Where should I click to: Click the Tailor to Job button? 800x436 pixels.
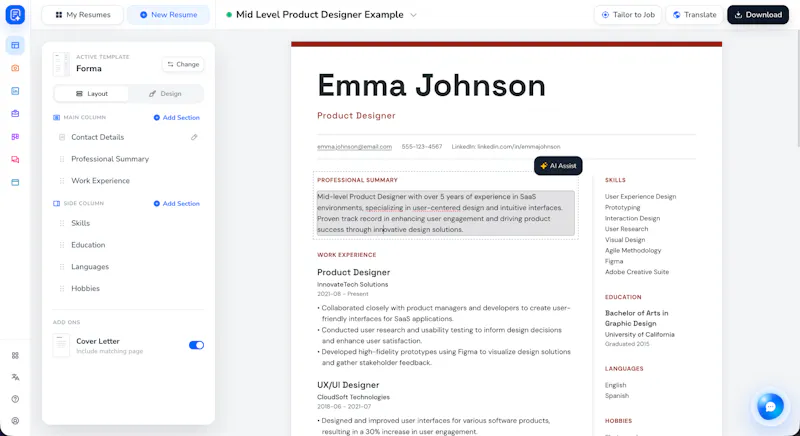click(x=628, y=15)
